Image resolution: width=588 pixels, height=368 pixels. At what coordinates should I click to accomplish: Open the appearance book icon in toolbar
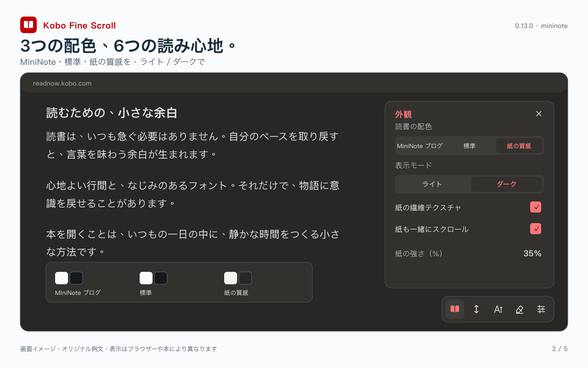(x=455, y=309)
